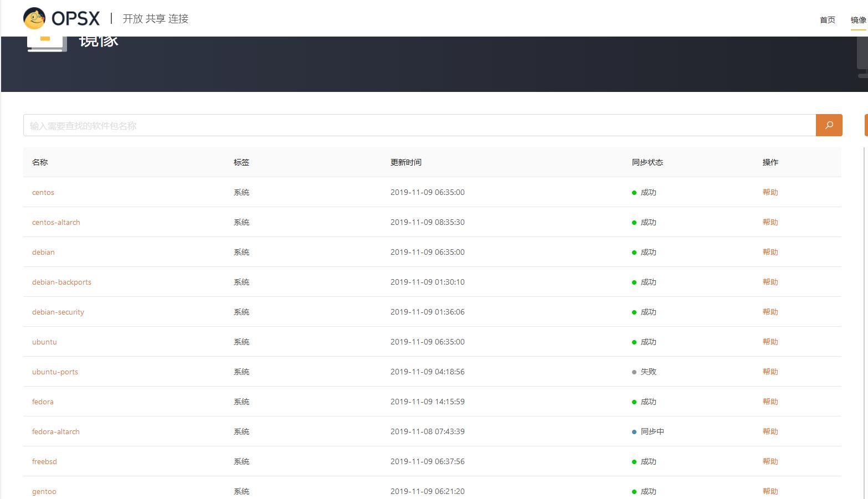Open the debian-backports mirror link
Image resolution: width=868 pixels, height=499 pixels.
(61, 282)
